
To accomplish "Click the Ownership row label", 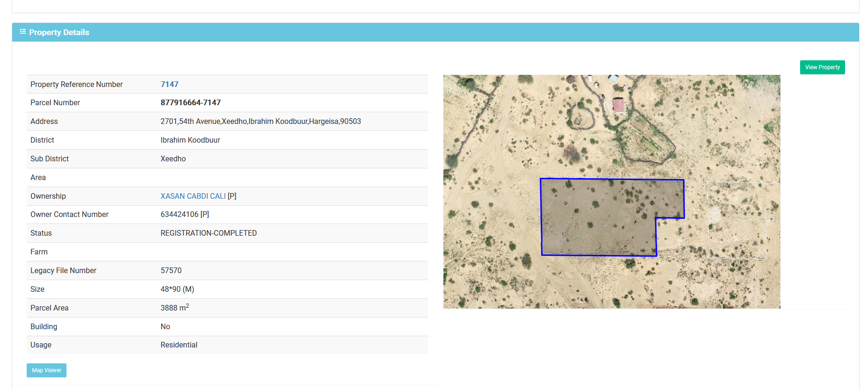I will [x=48, y=196].
